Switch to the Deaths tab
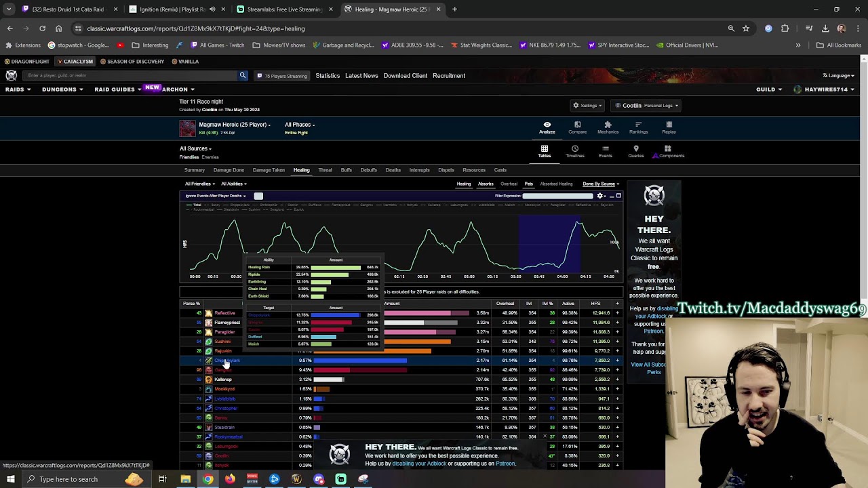Image resolution: width=868 pixels, height=488 pixels. tap(393, 170)
